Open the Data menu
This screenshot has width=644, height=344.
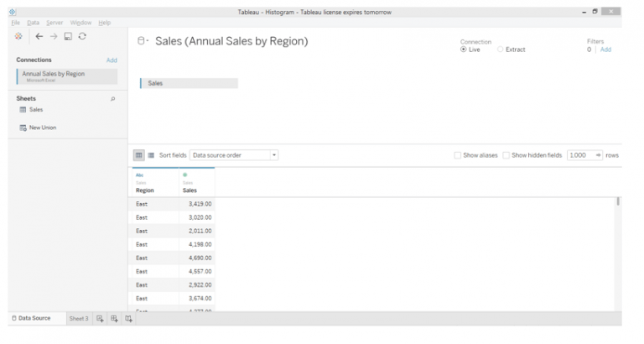[x=33, y=23]
